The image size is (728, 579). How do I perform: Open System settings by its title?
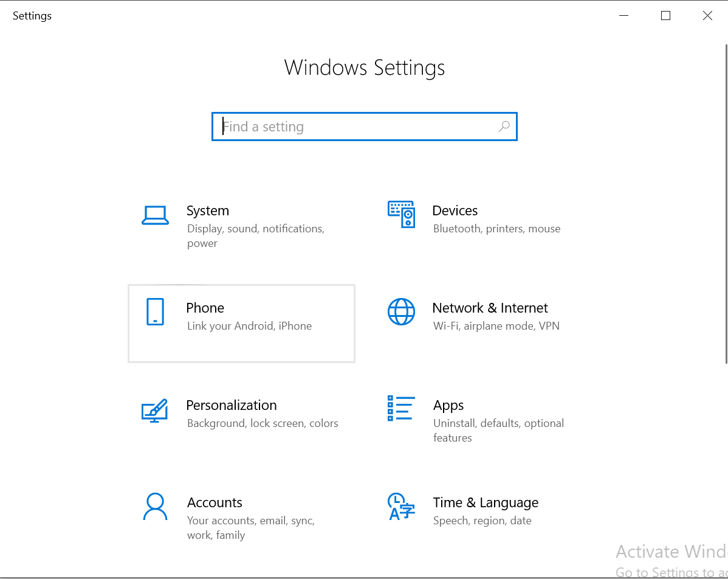point(208,210)
